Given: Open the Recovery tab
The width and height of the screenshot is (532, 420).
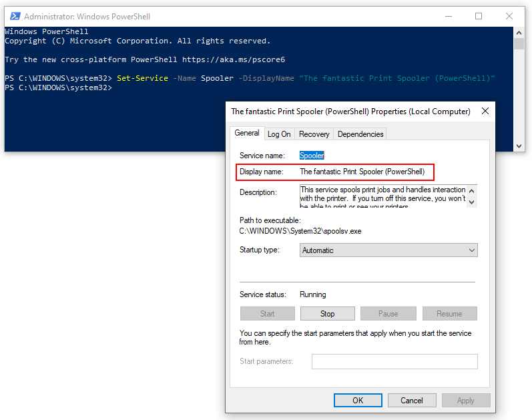Looking at the screenshot, I should (314, 134).
